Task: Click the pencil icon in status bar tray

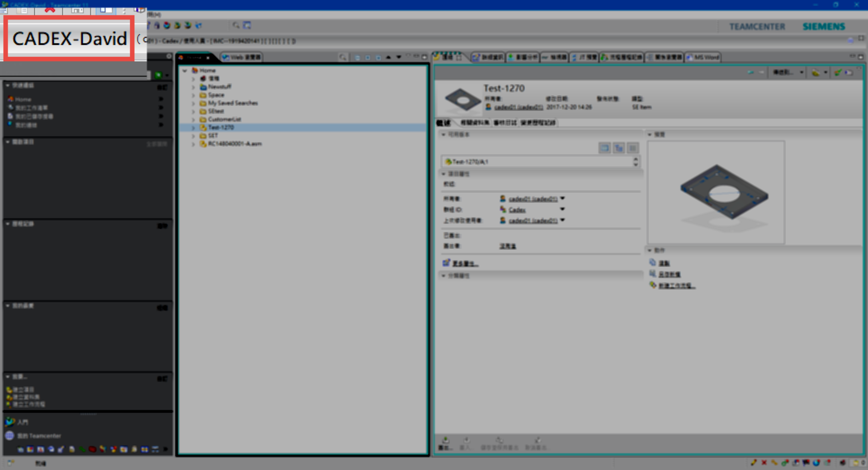Action: tap(754, 463)
